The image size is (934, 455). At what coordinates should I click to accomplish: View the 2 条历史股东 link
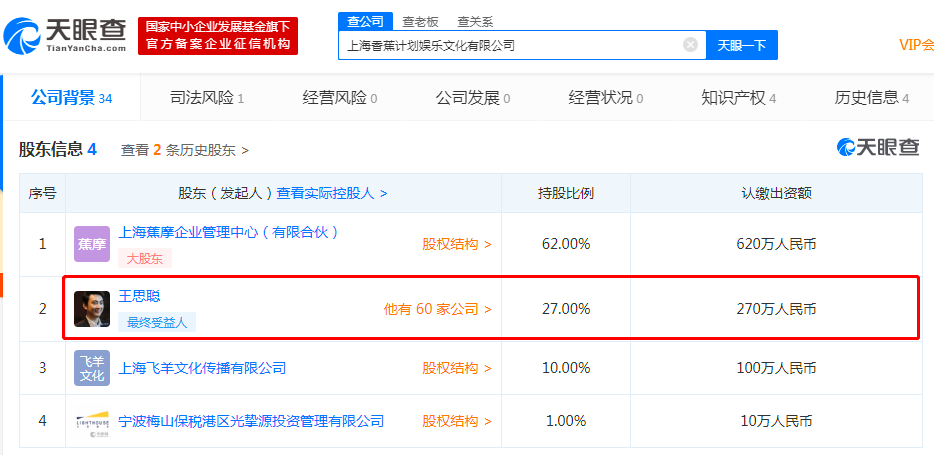185,150
